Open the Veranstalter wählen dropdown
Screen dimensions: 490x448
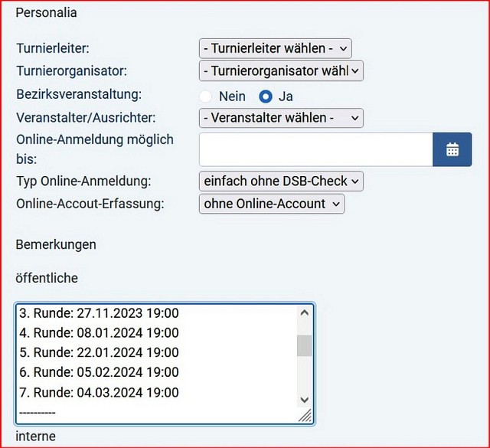pyautogui.click(x=280, y=118)
